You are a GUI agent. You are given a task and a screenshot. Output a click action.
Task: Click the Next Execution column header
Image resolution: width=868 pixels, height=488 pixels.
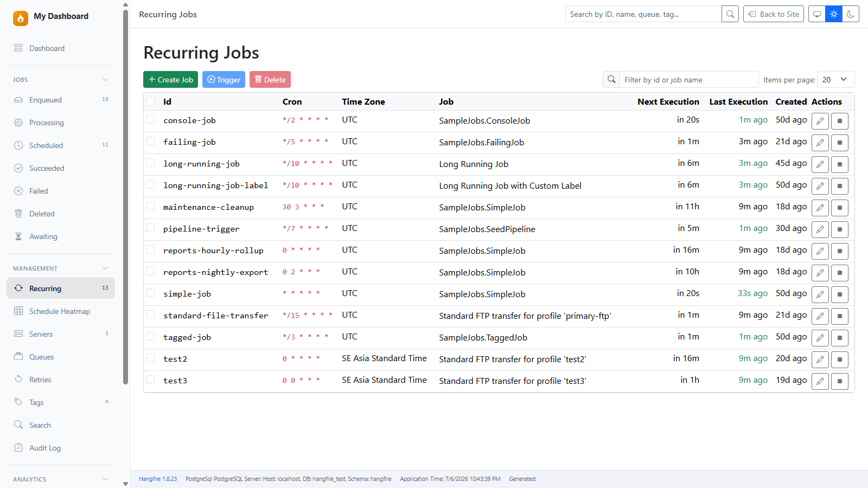point(668,101)
